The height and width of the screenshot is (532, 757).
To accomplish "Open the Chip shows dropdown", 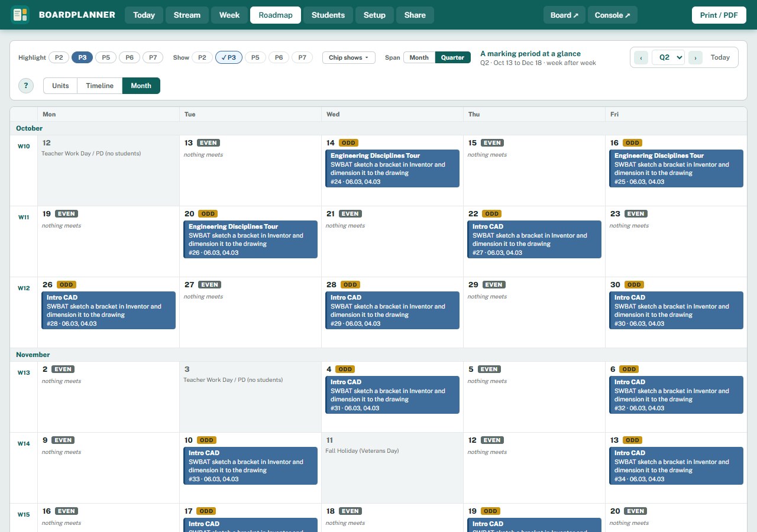I will pos(349,57).
